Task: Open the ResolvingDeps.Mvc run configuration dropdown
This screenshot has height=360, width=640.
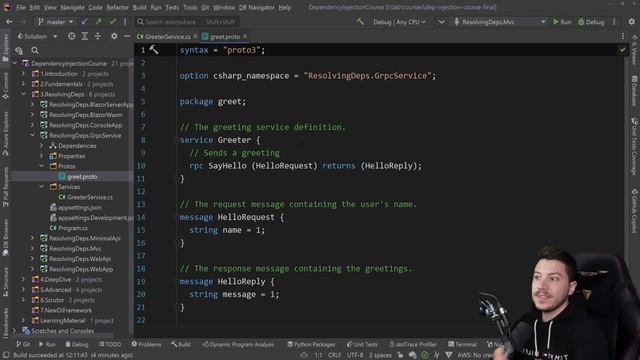Action: (x=500, y=22)
